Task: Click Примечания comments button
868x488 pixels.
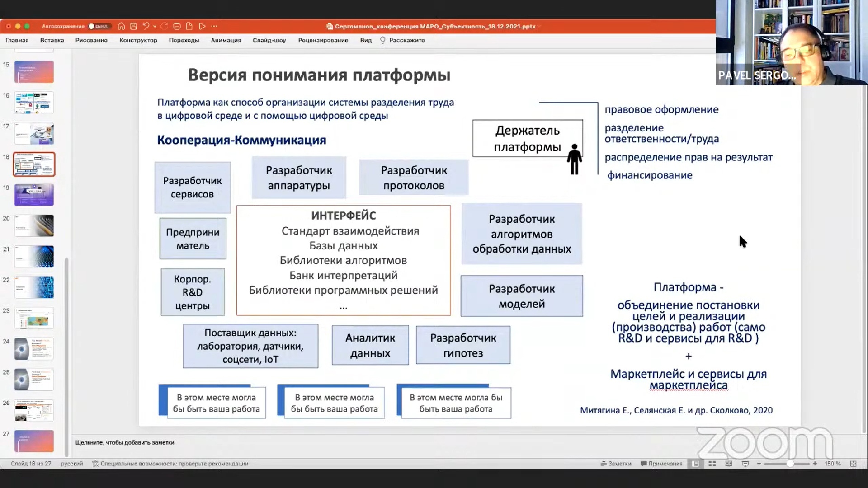Action: [661, 464]
